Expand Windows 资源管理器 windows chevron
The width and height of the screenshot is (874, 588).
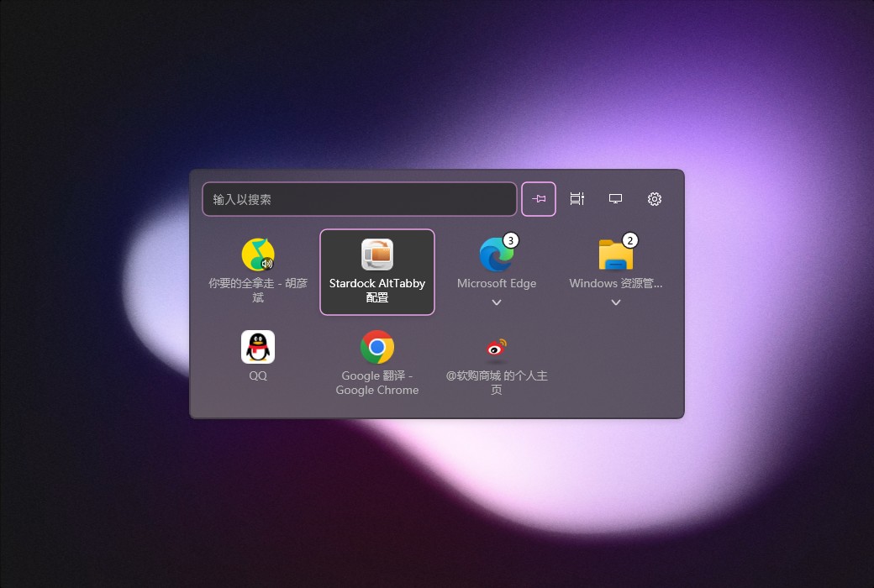(616, 302)
